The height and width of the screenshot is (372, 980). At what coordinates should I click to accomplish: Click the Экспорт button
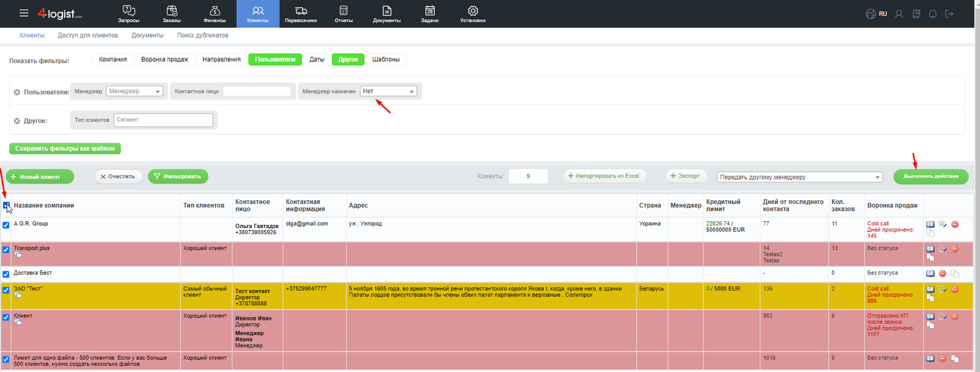686,176
